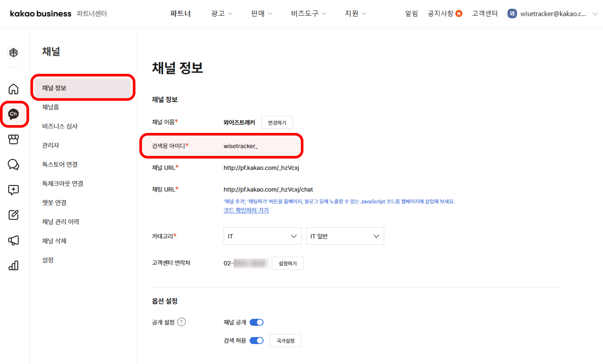Viewport: 603px width, 364px height.
Task: Expand the account email dropdown
Action: [595, 14]
